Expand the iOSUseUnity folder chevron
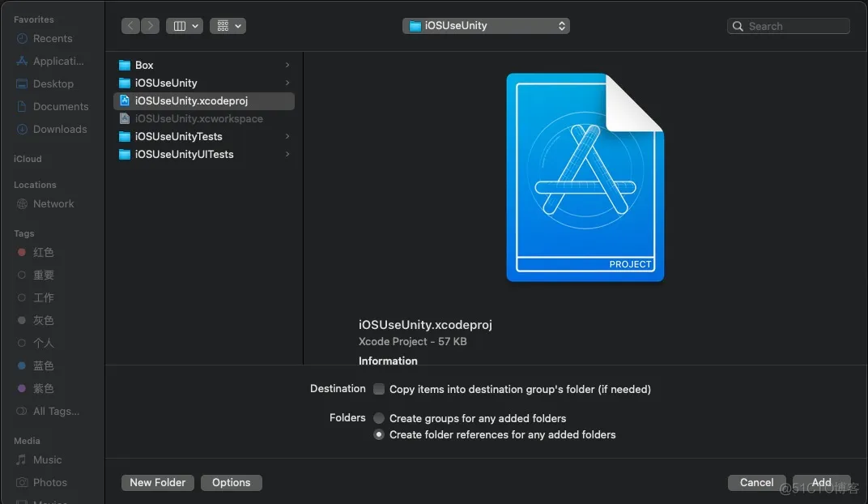Image resolution: width=868 pixels, height=504 pixels. (287, 83)
